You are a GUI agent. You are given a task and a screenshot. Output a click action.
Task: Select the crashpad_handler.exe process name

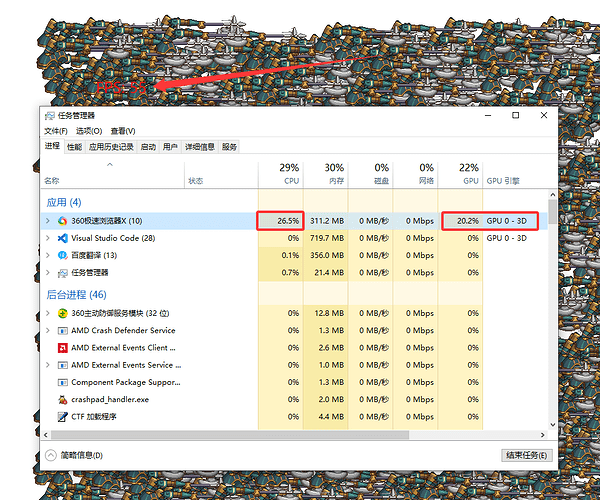point(110,400)
